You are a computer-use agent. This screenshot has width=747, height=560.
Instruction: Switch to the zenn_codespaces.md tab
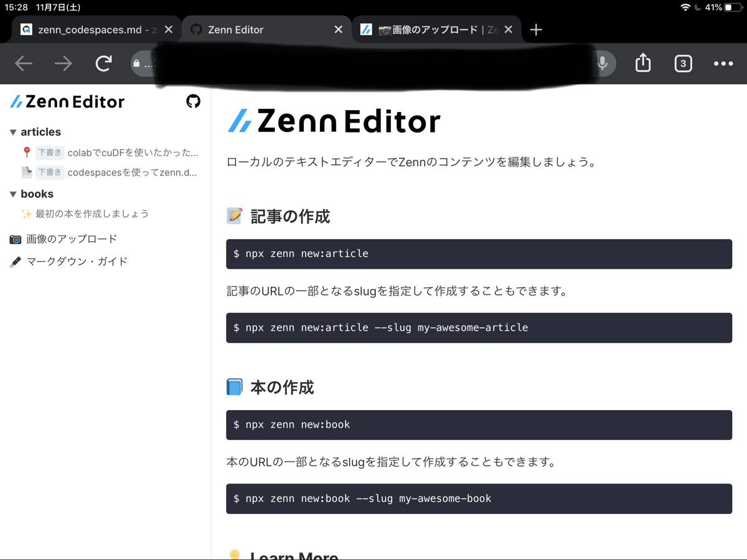pos(96,29)
